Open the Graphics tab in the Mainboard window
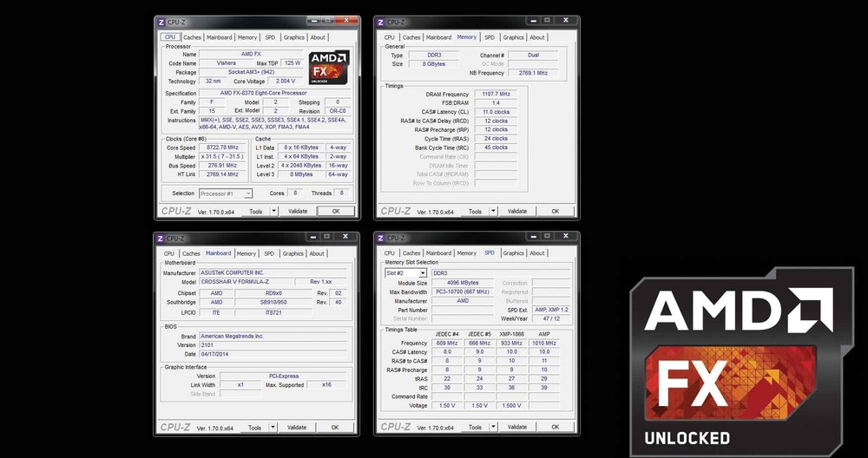 293,254
